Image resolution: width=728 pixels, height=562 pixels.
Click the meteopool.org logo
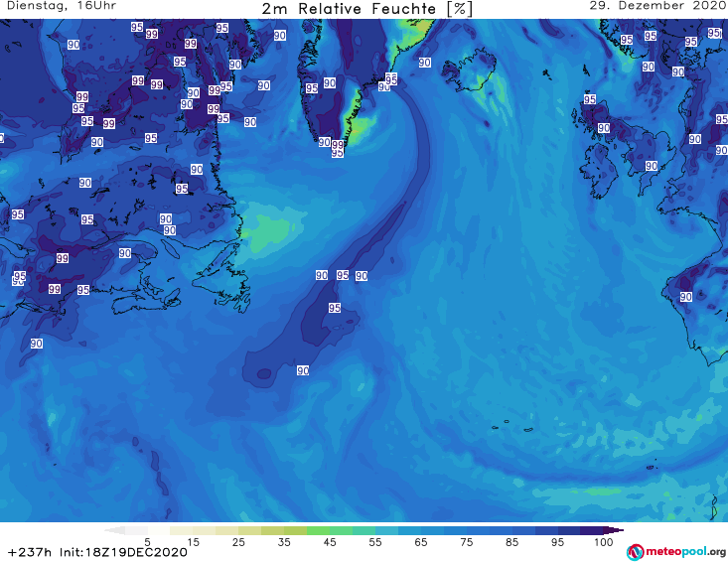676,552
